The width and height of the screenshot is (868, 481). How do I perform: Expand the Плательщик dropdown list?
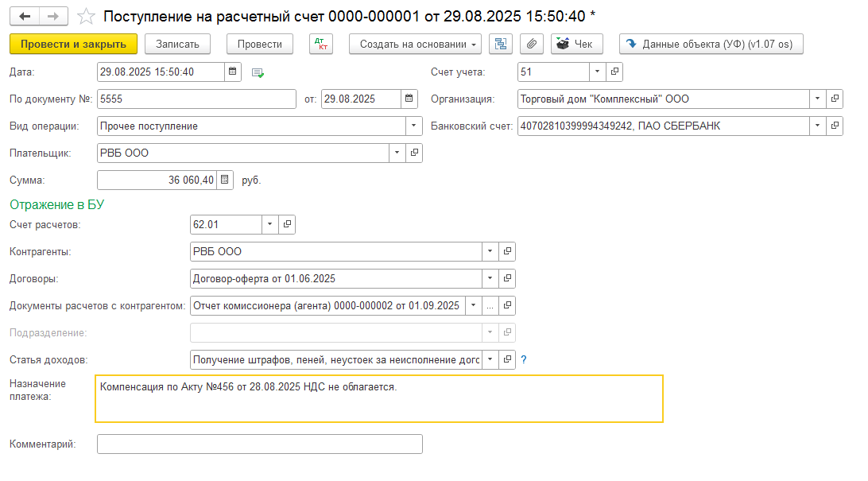[x=397, y=153]
